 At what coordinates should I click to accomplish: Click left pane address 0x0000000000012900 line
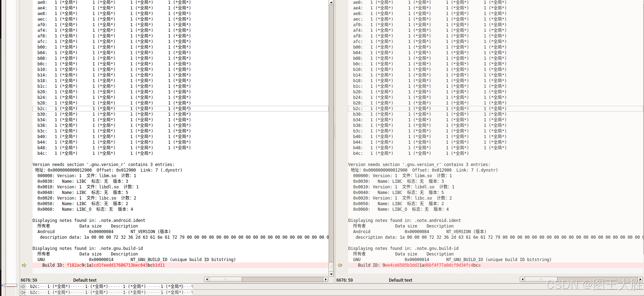click(108, 170)
